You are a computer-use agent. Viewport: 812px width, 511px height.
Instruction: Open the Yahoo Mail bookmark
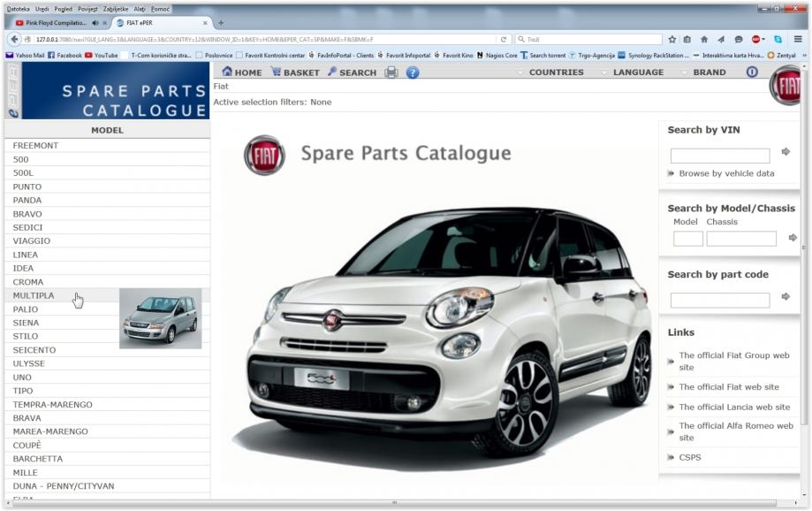[x=26, y=55]
